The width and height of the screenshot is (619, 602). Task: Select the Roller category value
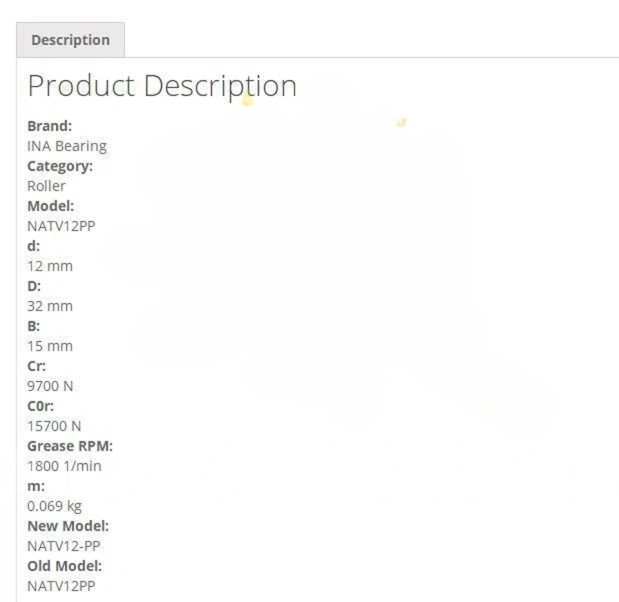point(46,186)
